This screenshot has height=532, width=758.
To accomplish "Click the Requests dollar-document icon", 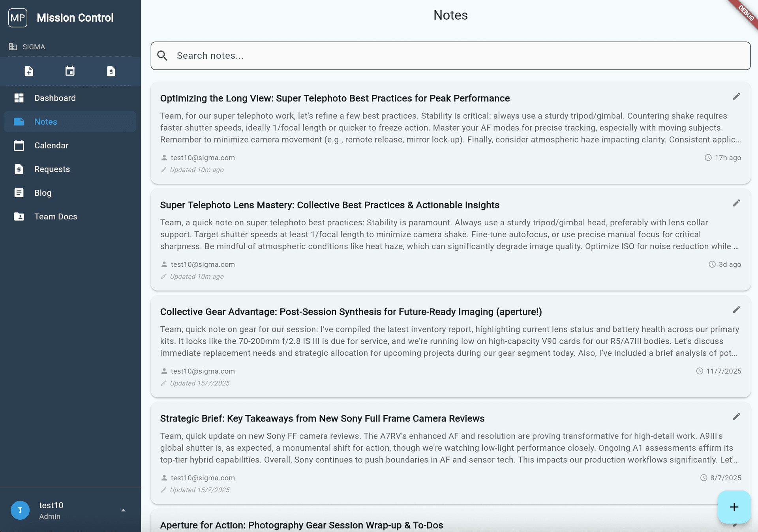I will 19,169.
